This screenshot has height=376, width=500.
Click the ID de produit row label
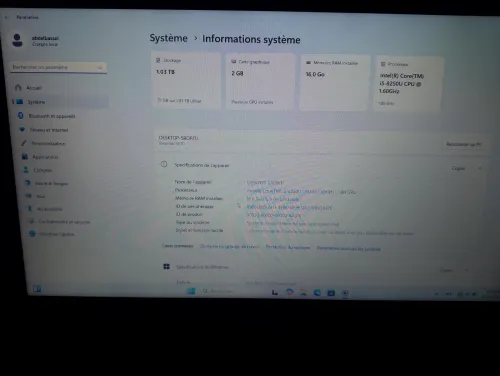(x=189, y=214)
